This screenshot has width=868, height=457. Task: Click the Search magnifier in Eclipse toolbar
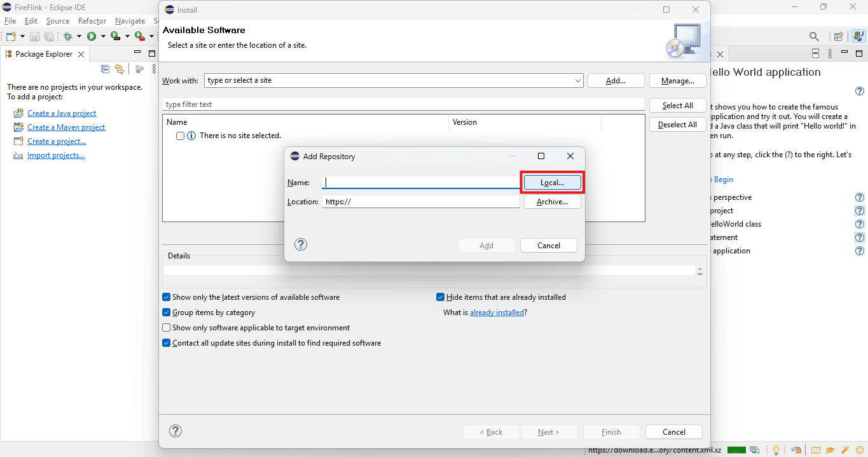coord(814,36)
